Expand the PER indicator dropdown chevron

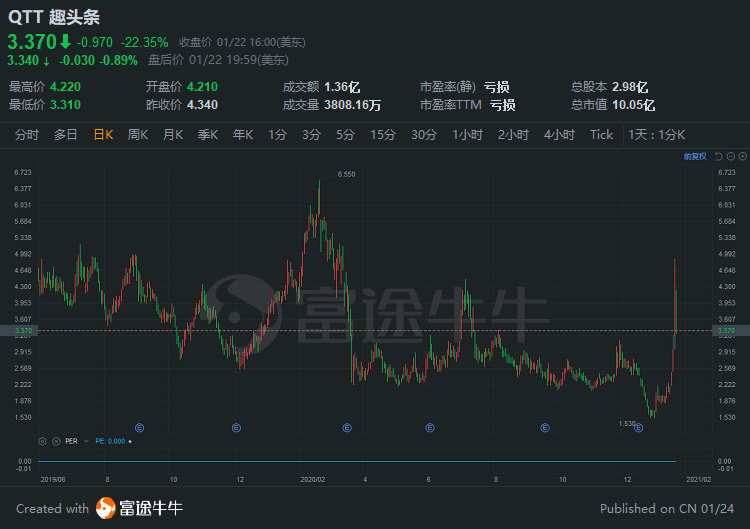[x=86, y=441]
